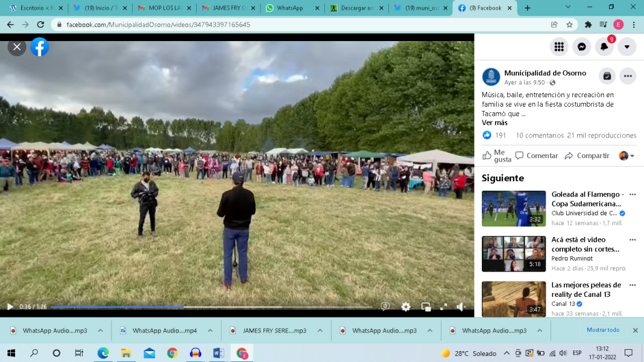Click the Facebook logo on the video

[40, 47]
